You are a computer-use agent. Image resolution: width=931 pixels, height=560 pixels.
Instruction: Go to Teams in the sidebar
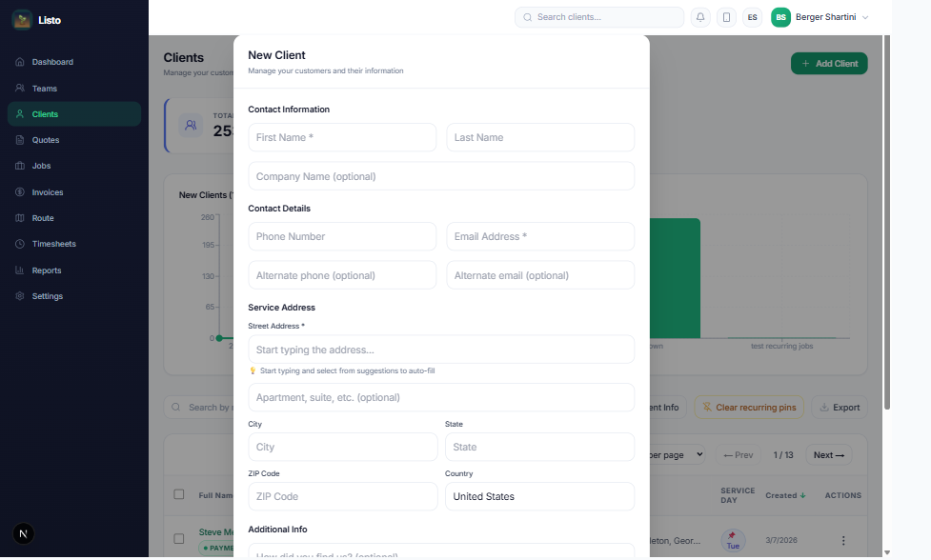[x=74, y=89]
